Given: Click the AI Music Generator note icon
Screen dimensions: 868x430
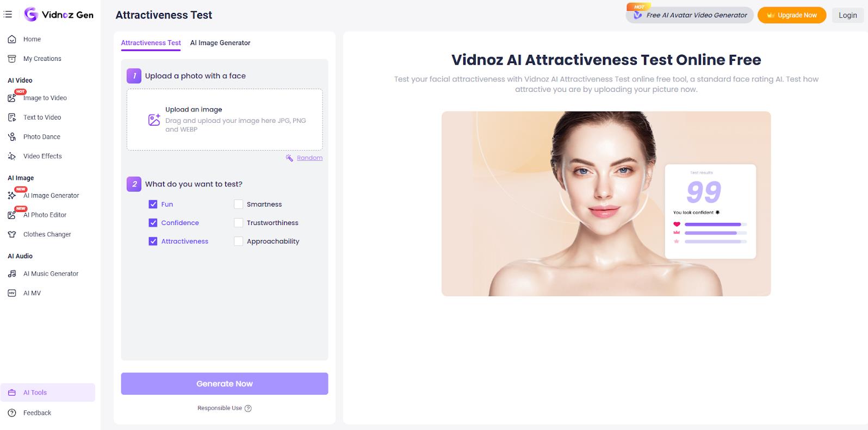Looking at the screenshot, I should (x=12, y=273).
